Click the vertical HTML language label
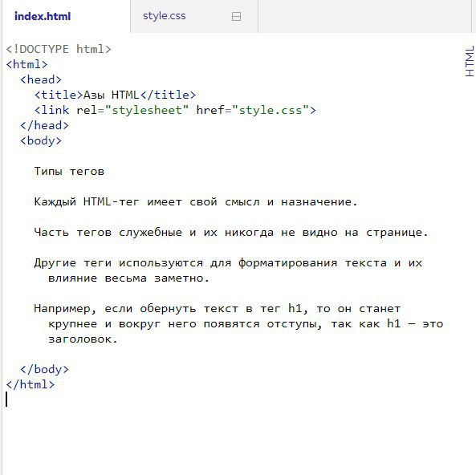The image size is (476, 475). click(469, 61)
